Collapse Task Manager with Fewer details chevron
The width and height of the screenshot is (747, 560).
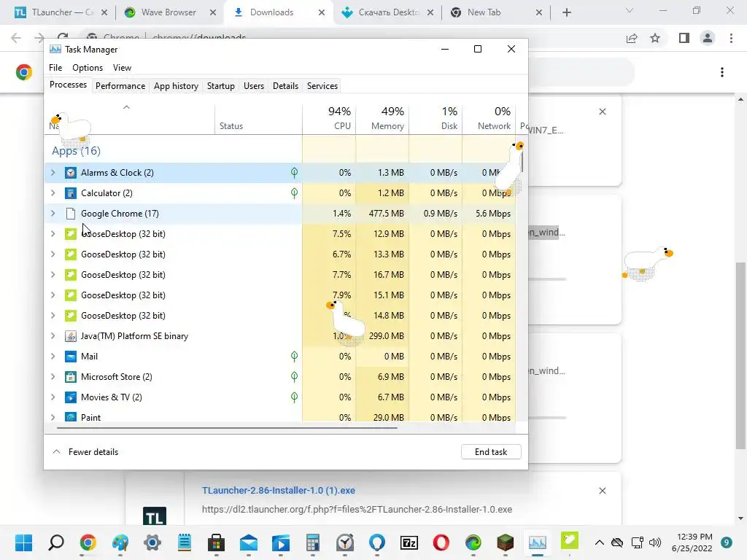56,452
